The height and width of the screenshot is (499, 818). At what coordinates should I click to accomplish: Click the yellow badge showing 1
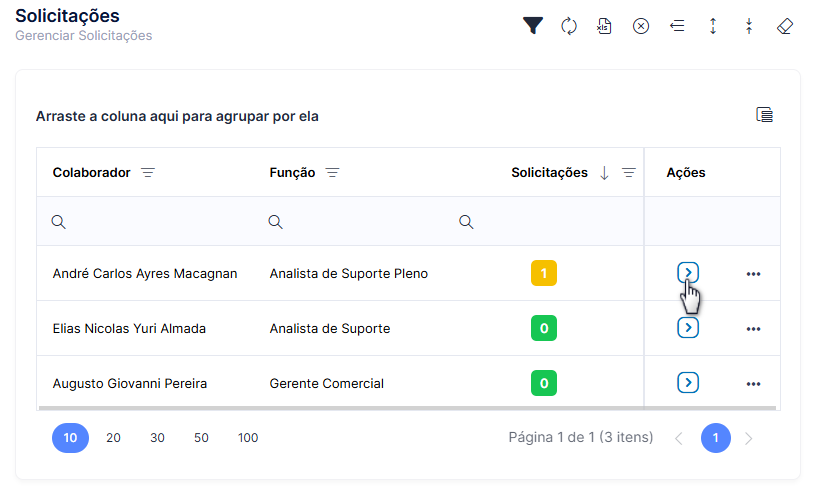pos(544,273)
